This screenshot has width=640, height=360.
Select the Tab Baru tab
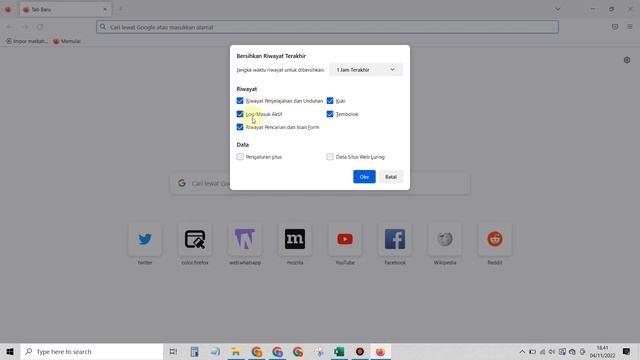tap(65, 9)
